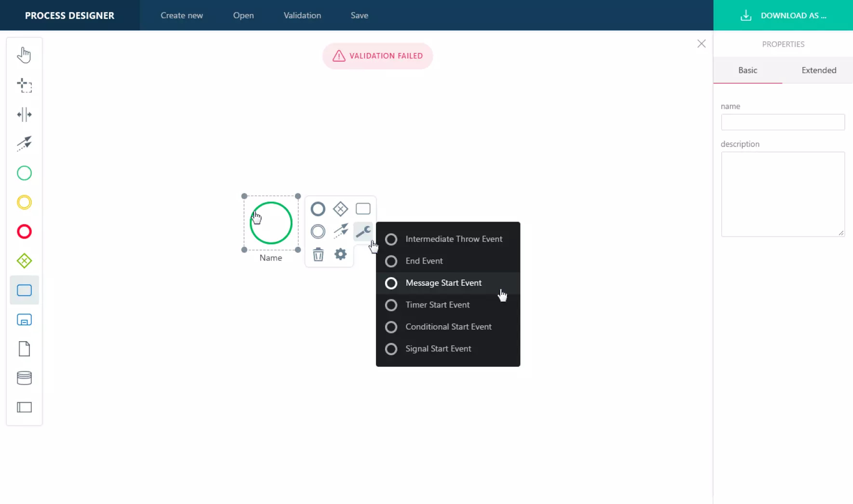This screenshot has height=504, width=853.
Task: Pick the global connect tool in palette
Action: [x=24, y=144]
